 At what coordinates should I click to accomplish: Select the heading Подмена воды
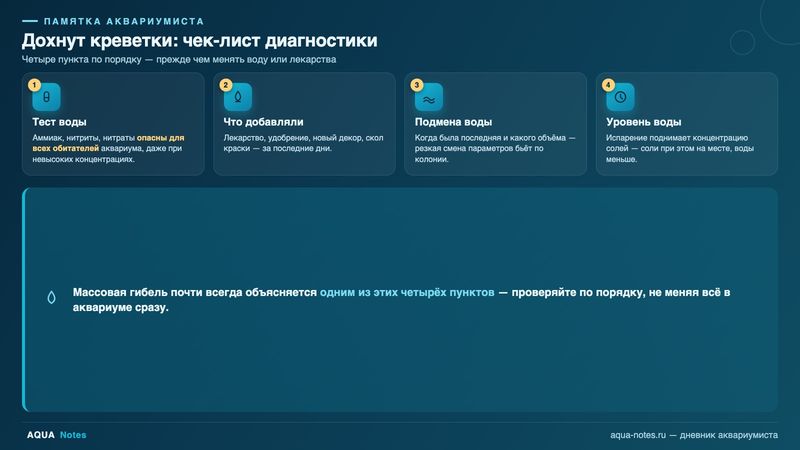tap(453, 122)
